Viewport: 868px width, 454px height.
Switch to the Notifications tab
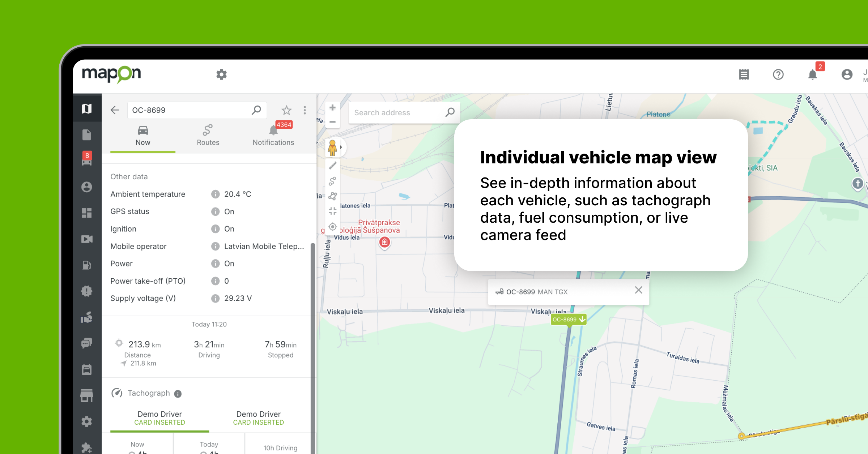point(273,136)
